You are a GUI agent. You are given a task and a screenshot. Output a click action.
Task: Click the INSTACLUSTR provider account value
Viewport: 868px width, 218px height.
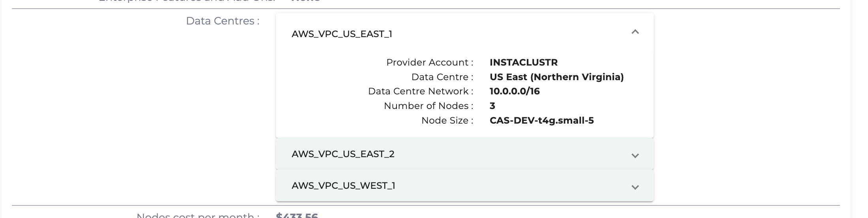click(523, 62)
